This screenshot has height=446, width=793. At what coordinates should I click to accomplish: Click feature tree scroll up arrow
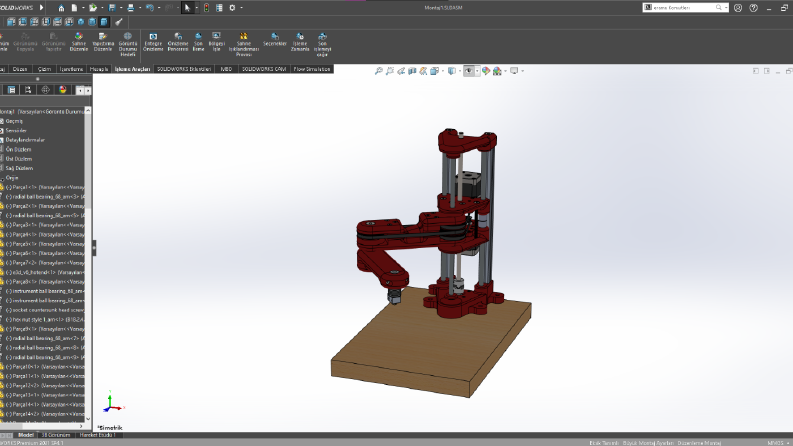pyautogui.click(x=88, y=110)
